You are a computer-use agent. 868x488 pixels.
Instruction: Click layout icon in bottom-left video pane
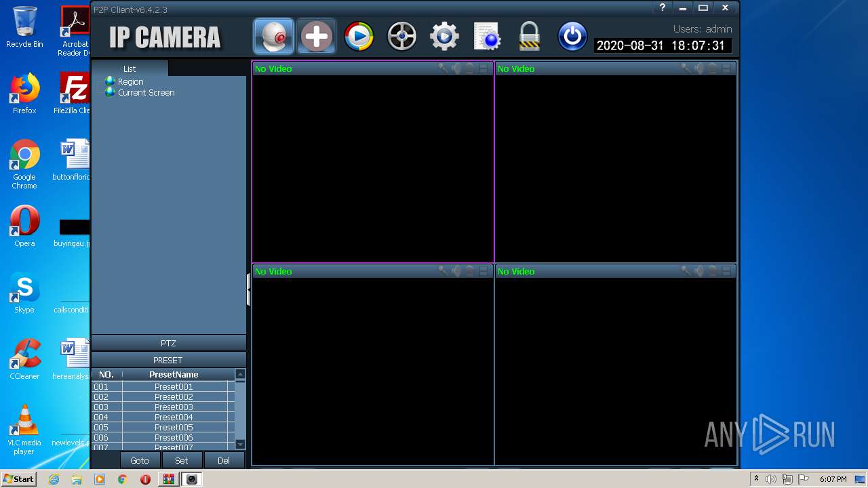pyautogui.click(x=484, y=271)
